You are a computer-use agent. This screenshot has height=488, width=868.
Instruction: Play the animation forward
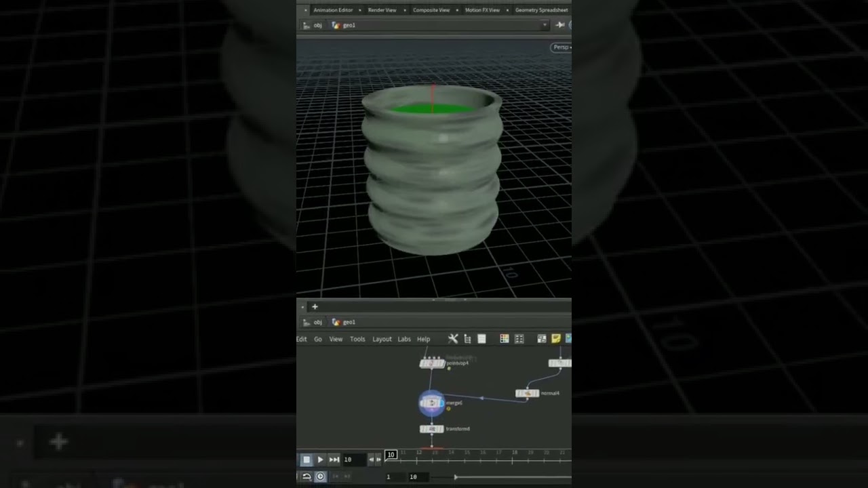pos(320,460)
